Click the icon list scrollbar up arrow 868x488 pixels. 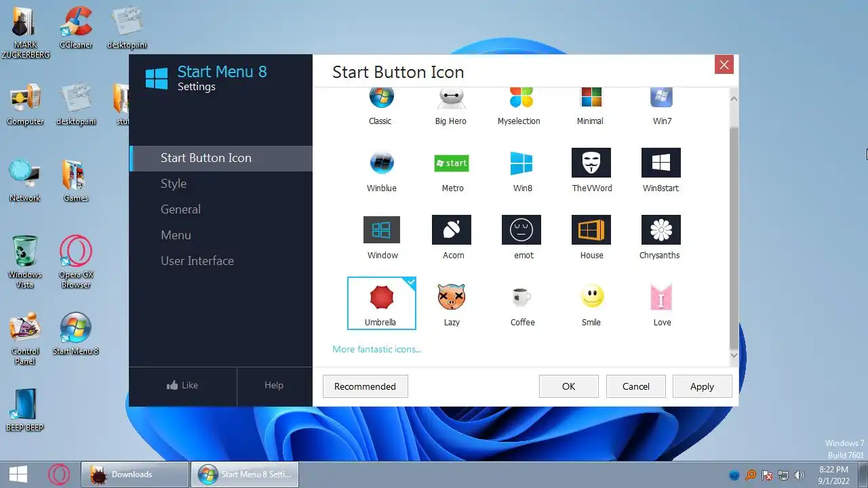(733, 99)
